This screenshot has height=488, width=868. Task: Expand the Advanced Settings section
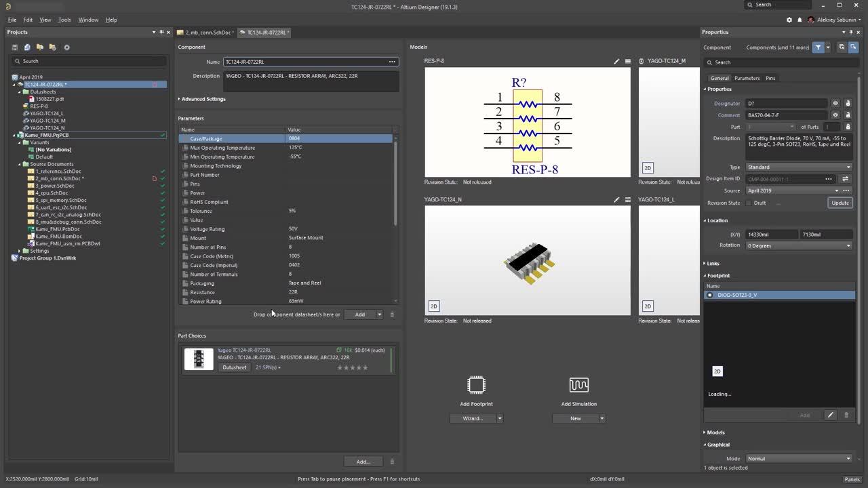tap(202, 99)
